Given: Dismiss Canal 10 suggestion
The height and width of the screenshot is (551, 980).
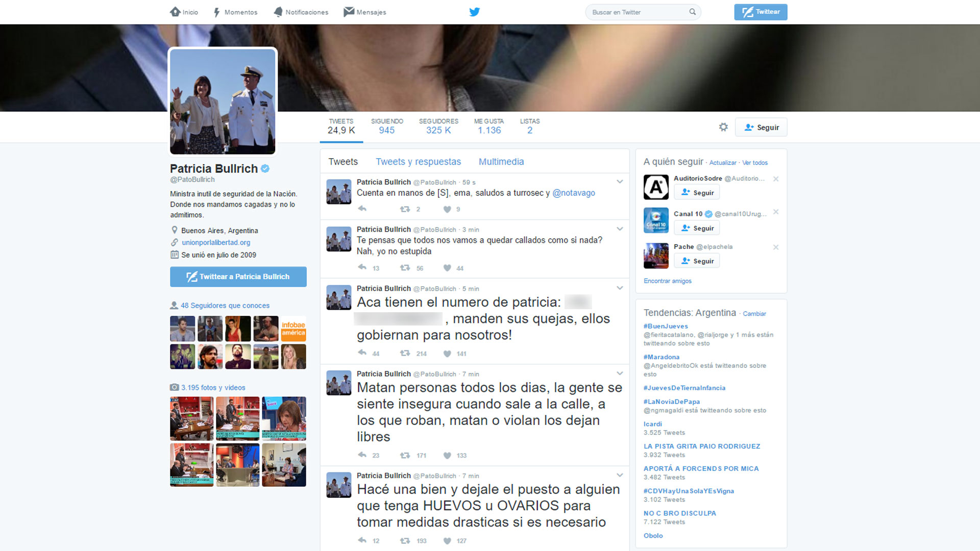Looking at the screenshot, I should [x=776, y=212].
